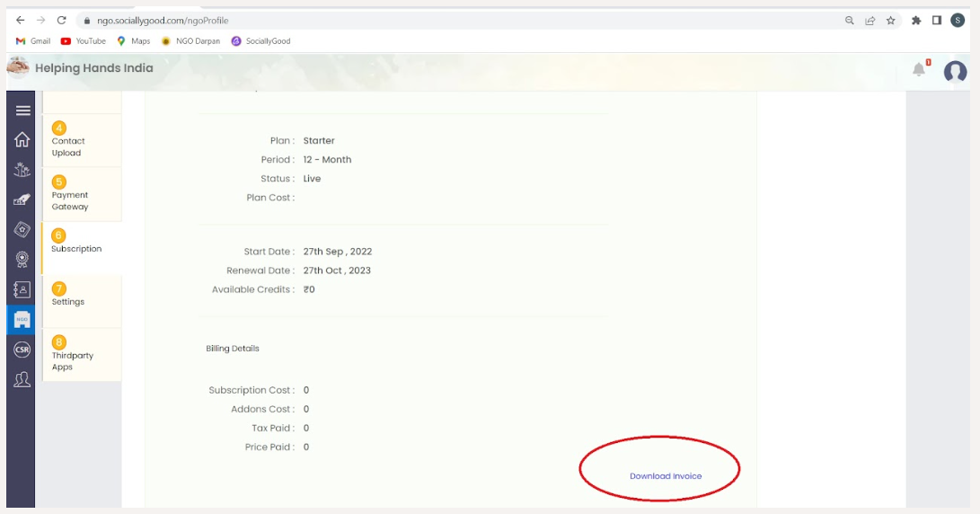The width and height of the screenshot is (980, 514).
Task: Click the 'Addons Cost :' label
Action: tap(262, 409)
